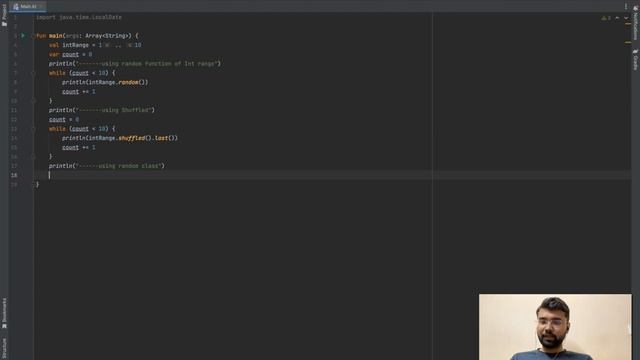The image size is (640, 360).
Task: Go to previous highlighted problem arrow
Action: pyautogui.click(x=617, y=18)
